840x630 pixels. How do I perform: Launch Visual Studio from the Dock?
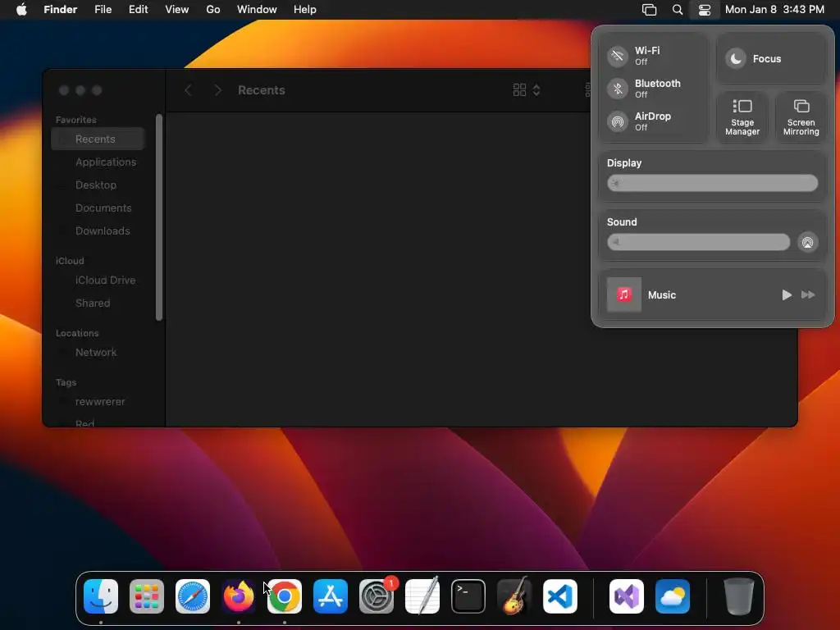(627, 596)
